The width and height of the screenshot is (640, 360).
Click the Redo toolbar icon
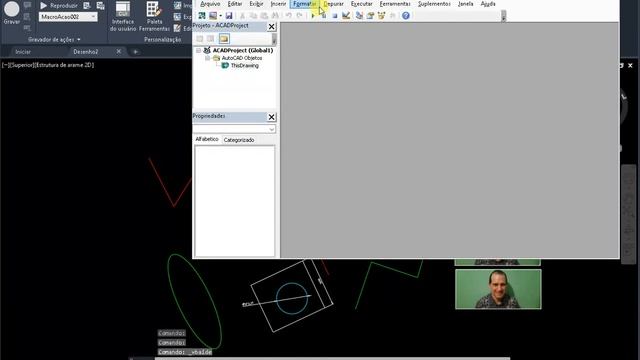pos(299,16)
